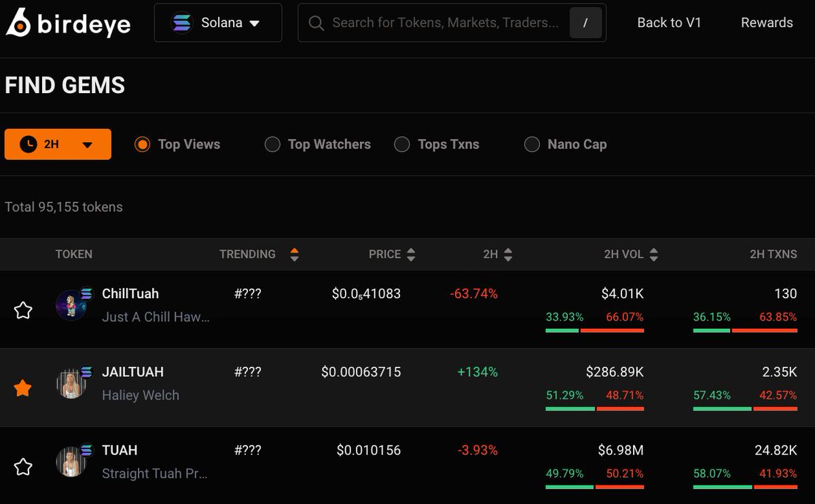Open the JAILTUAH token name
Viewport: 815px width, 504px height.
[132, 372]
